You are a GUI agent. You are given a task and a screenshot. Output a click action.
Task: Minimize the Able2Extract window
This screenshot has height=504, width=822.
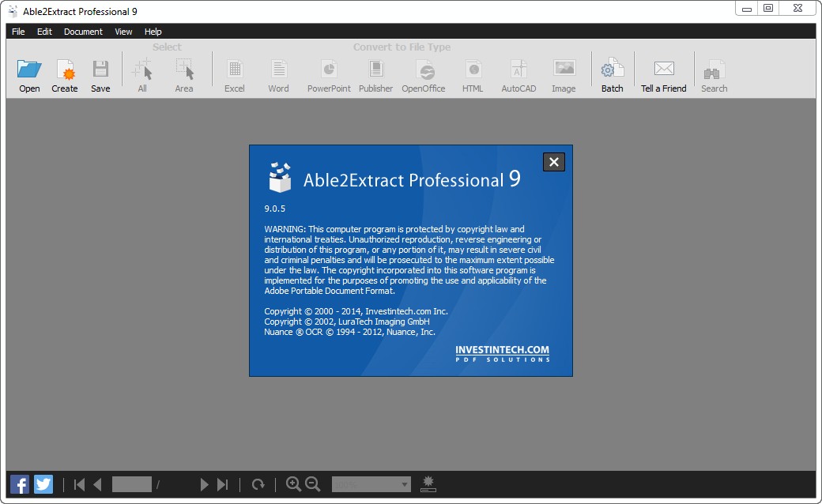tap(746, 9)
